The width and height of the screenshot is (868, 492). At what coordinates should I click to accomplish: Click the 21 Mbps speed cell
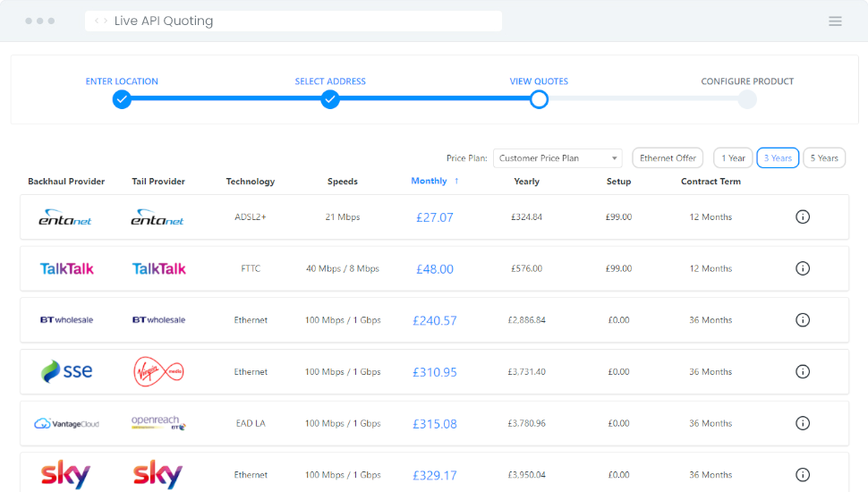coord(343,217)
